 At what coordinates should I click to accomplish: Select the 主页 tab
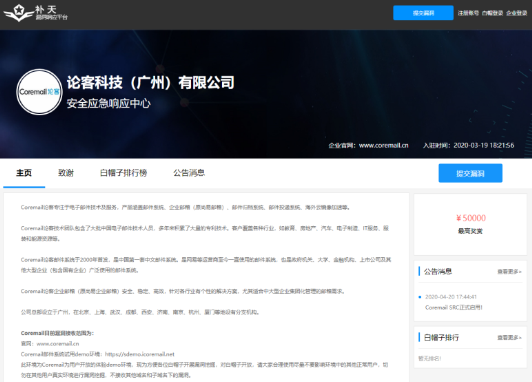pyautogui.click(x=24, y=173)
